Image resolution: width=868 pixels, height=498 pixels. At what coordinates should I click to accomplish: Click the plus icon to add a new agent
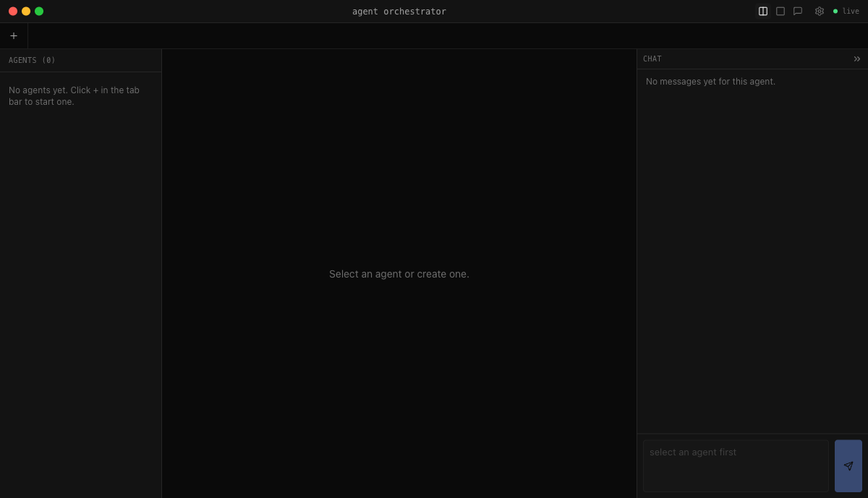point(14,35)
